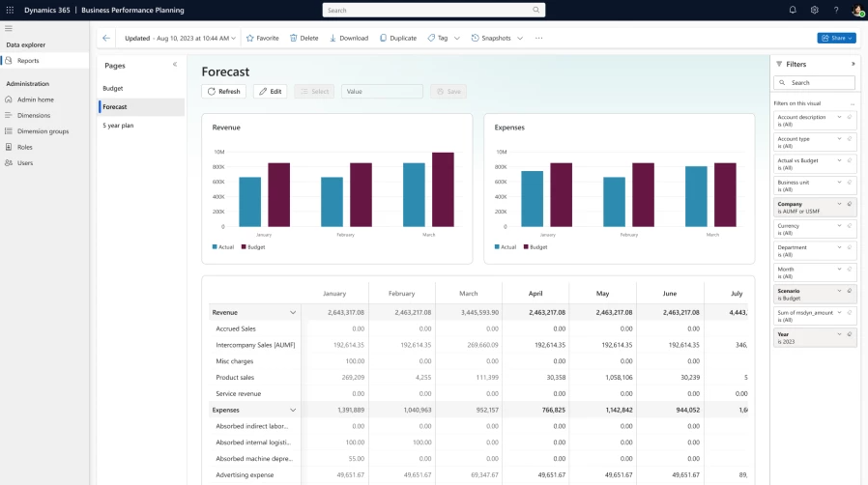The image size is (868, 485).
Task: Expand the Scenario filter card
Action: coord(839,291)
